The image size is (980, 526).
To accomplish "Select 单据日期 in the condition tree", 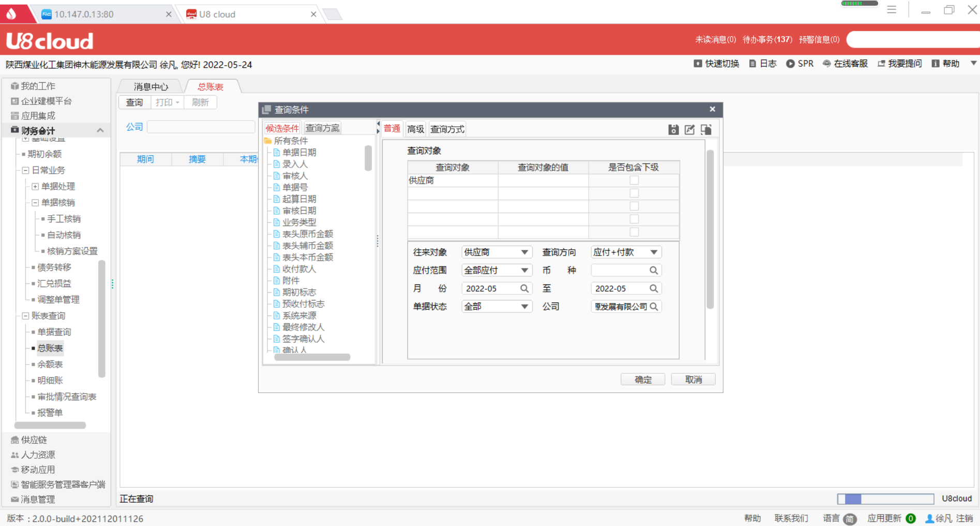I will pyautogui.click(x=299, y=153).
